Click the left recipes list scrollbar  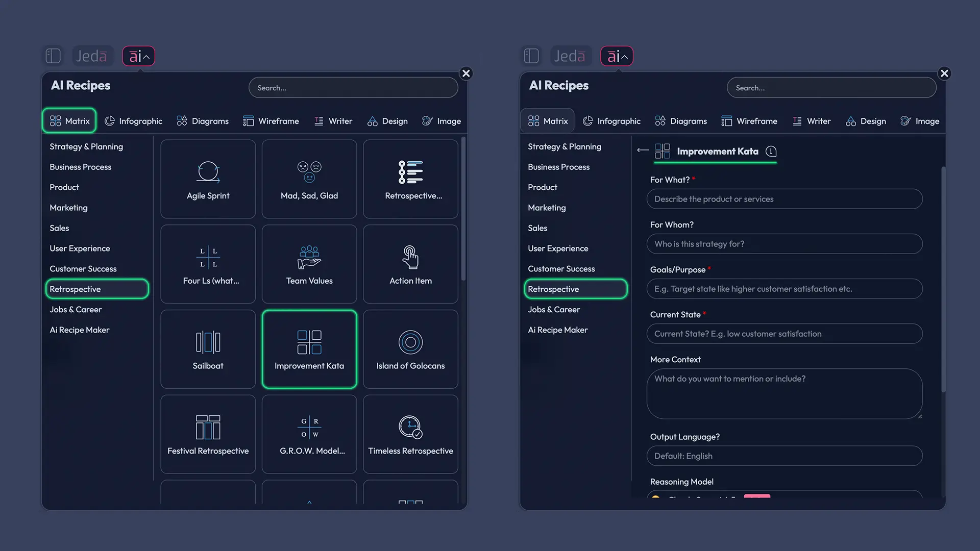pos(463,209)
